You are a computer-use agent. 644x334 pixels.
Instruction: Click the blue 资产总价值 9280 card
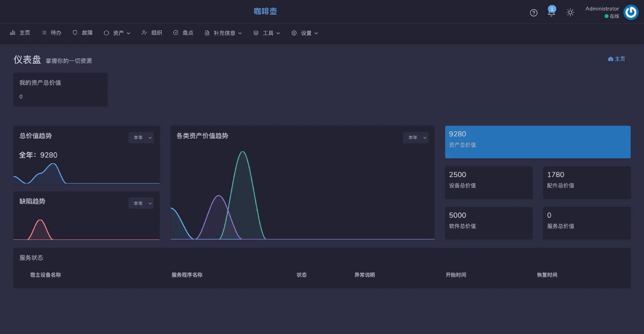click(x=537, y=142)
